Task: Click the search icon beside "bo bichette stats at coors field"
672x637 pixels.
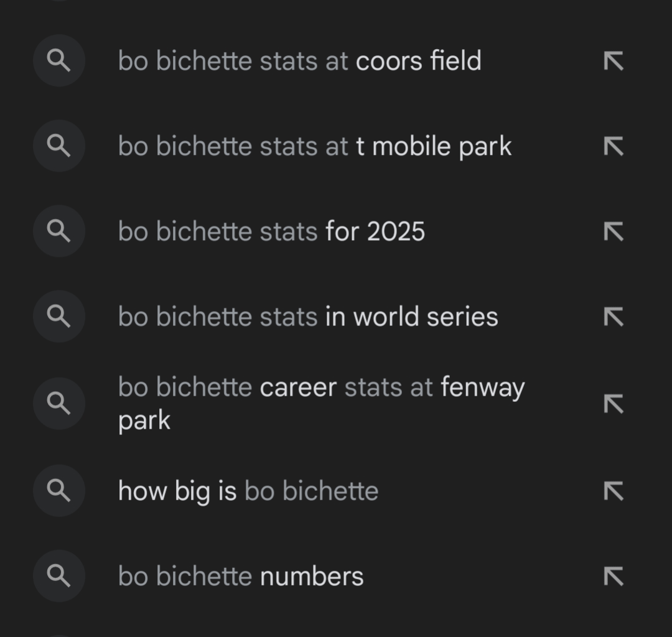Action: pos(58,60)
